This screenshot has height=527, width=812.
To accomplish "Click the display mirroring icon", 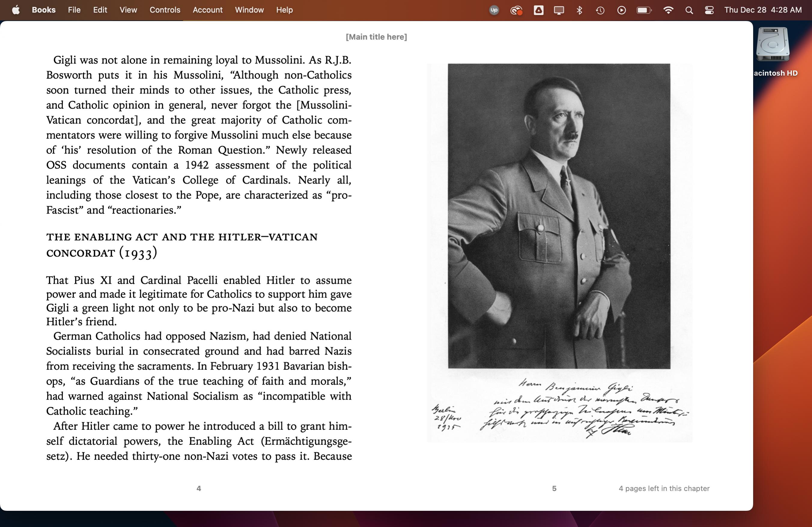I will point(558,10).
